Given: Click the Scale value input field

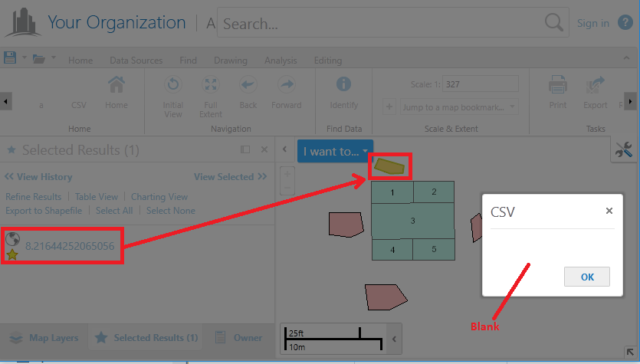Looking at the screenshot, I should pos(481,84).
